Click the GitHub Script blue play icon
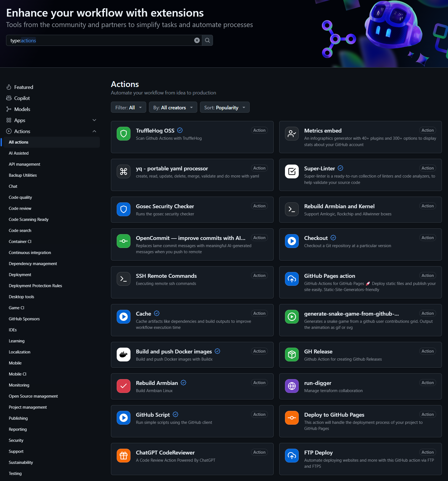Image resolution: width=448 pixels, height=481 pixels. [124, 418]
